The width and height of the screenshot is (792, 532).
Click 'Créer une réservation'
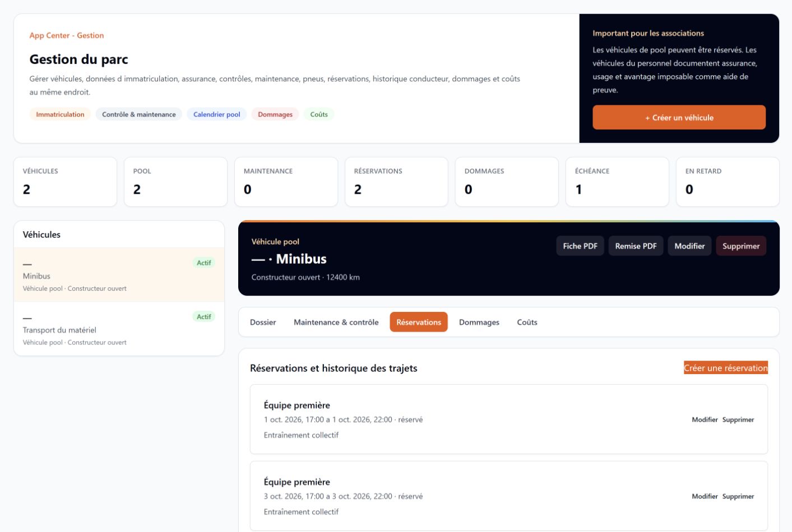click(x=726, y=368)
